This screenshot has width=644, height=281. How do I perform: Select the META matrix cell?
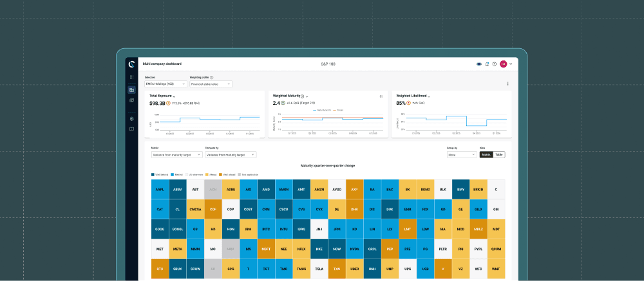pyautogui.click(x=178, y=249)
